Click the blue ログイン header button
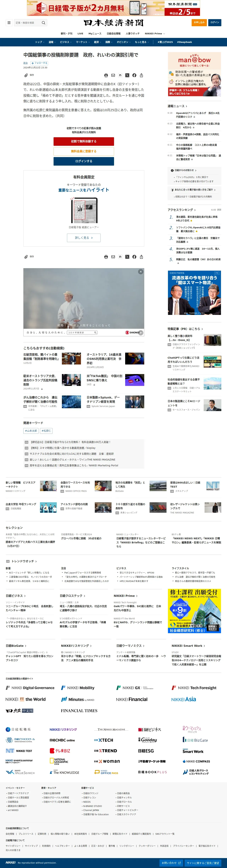 tap(215, 22)
